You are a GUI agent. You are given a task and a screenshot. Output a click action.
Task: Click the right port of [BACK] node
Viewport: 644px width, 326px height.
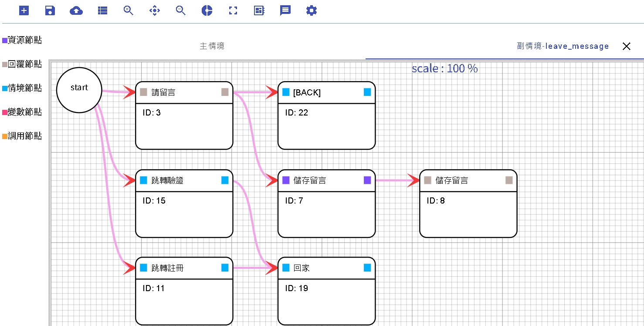(x=367, y=92)
